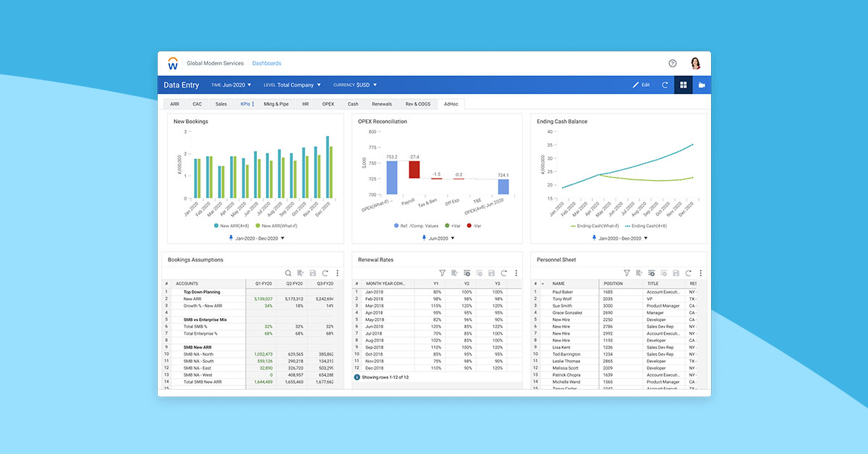Open the Dashboards link at the top
This screenshot has width=868, height=454.
(x=268, y=63)
